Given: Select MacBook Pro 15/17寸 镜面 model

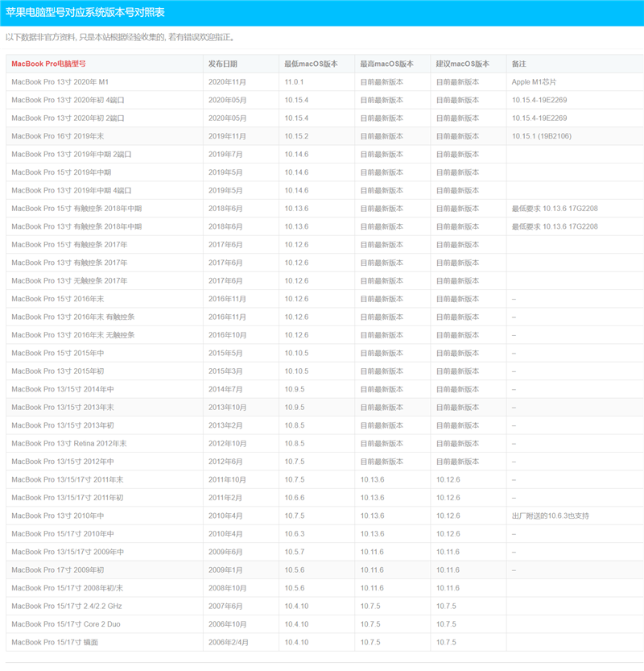Looking at the screenshot, I should (55, 642).
